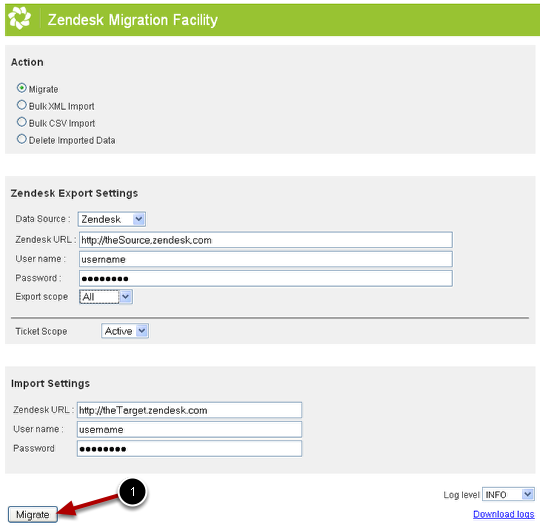Open the Download logs link
Viewport: 540px width, 530px height.
(503, 514)
